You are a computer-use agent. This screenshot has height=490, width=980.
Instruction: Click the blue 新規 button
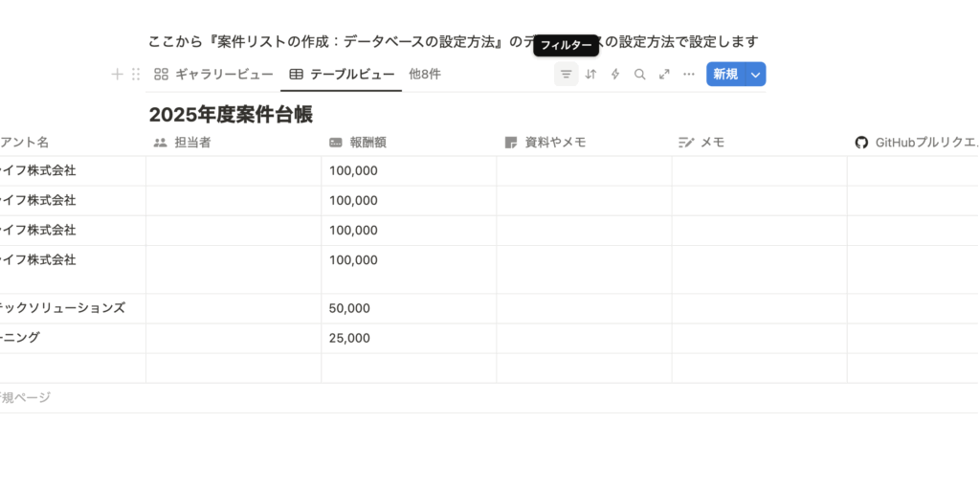click(724, 74)
